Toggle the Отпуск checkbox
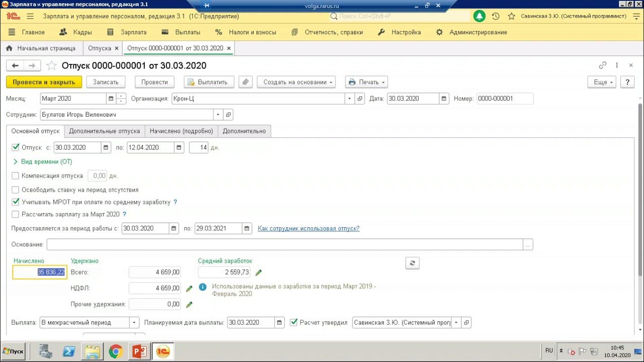 point(15,147)
